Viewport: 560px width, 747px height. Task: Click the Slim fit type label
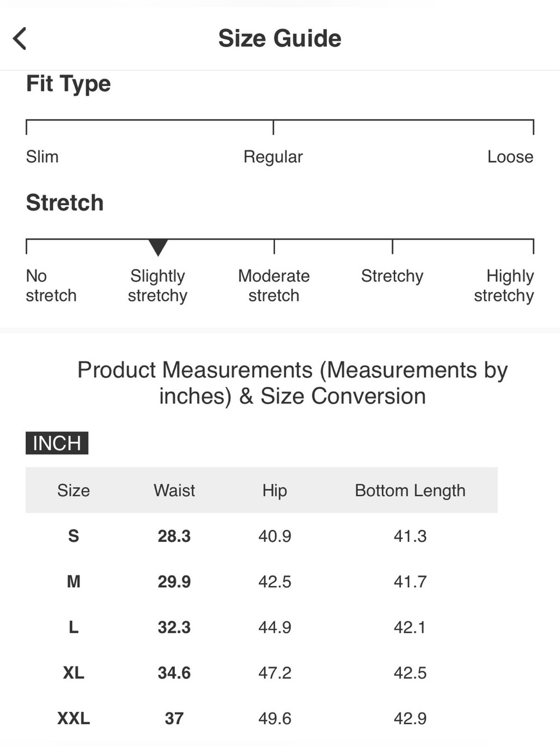coord(42,156)
